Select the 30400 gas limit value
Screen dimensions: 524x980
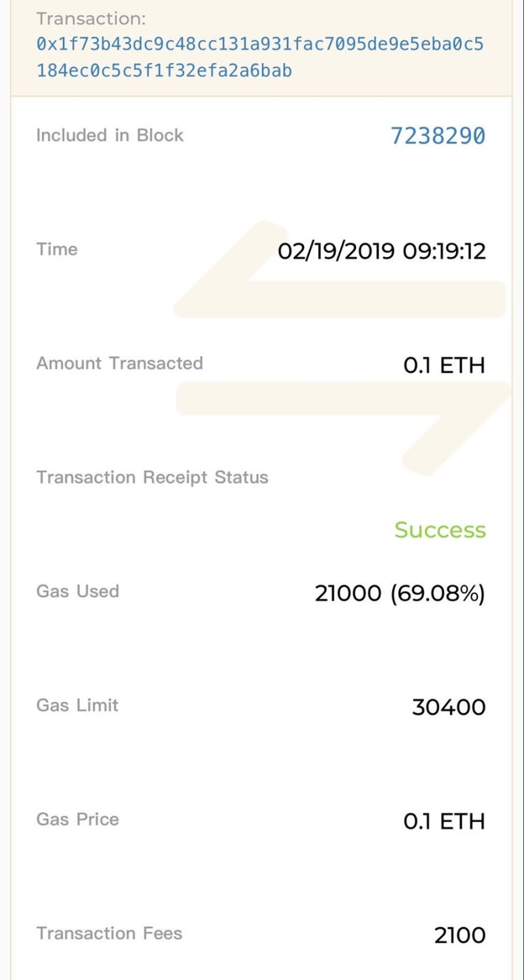448,707
